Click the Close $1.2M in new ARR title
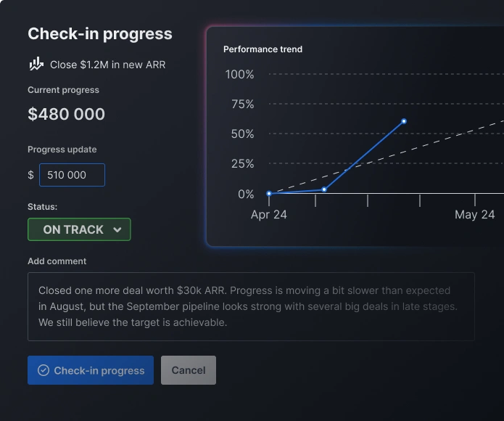504x421 pixels. click(107, 65)
